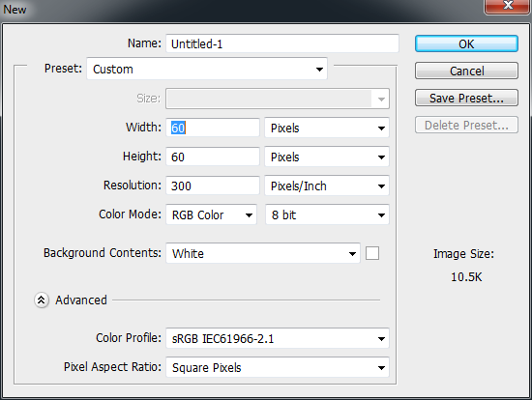Collapse the Advanced section chevron icon
This screenshot has width=532, height=400.
point(42,300)
